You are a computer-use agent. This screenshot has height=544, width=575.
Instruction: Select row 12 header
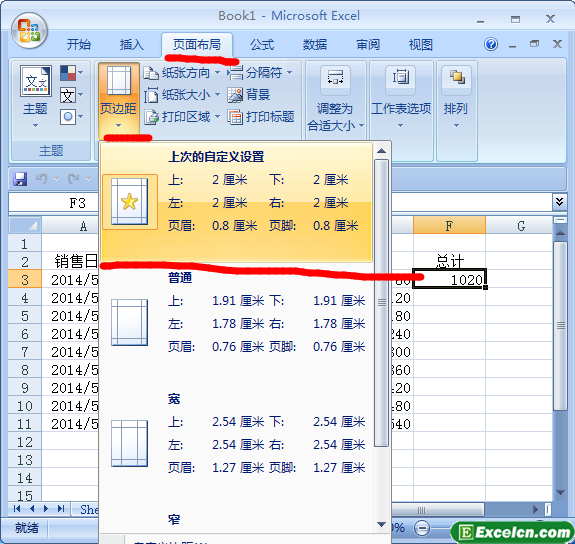(x=25, y=442)
